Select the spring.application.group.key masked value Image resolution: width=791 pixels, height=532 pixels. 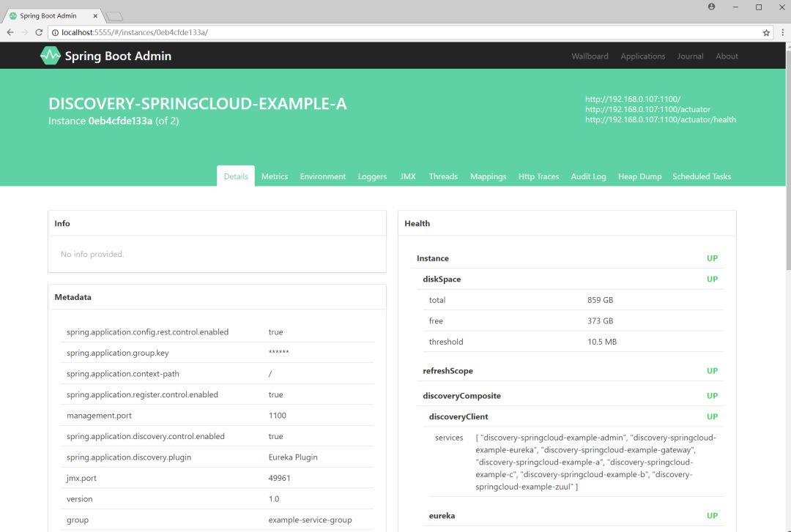278,353
